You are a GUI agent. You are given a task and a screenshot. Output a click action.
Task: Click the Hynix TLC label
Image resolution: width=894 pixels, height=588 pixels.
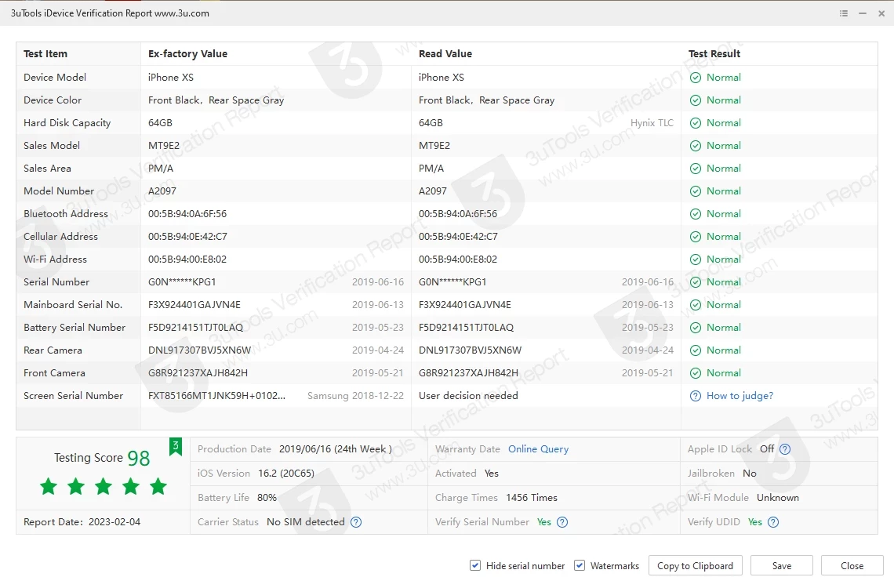click(652, 123)
